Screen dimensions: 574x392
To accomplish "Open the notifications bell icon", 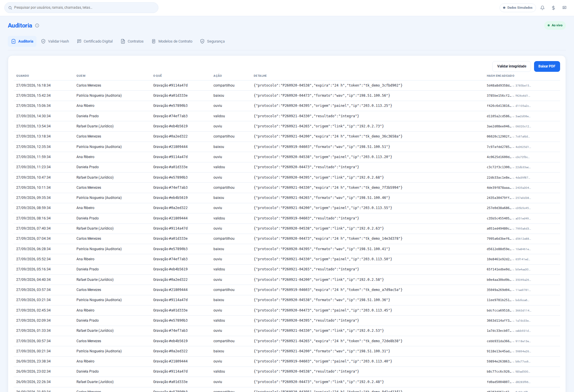I will tap(542, 8).
